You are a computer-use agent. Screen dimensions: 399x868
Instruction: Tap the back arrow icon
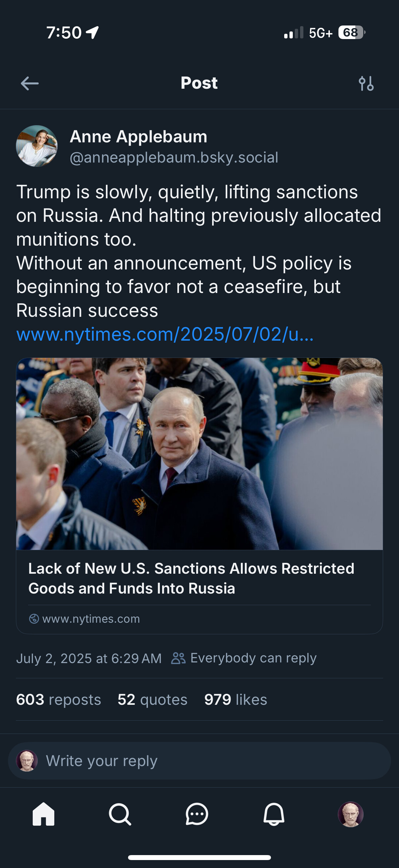click(30, 83)
